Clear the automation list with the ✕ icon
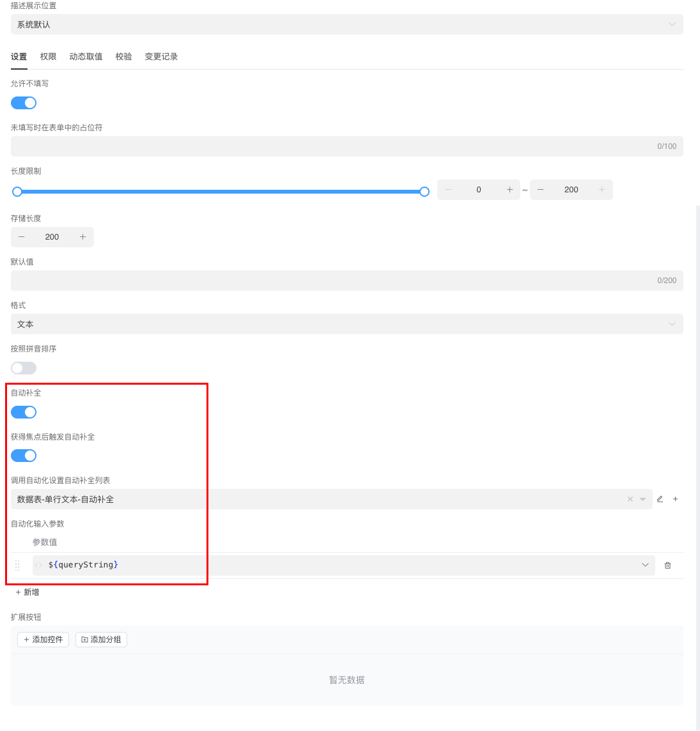This screenshot has width=700, height=731. click(630, 498)
